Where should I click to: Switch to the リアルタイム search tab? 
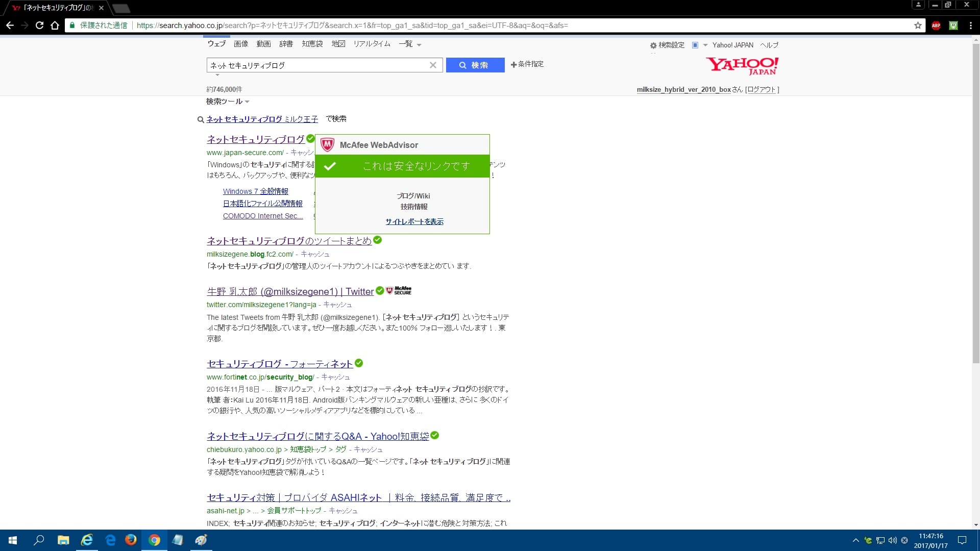[372, 44]
